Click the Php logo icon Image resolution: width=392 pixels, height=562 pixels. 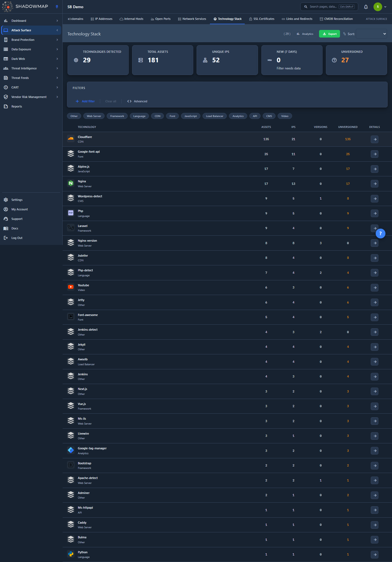tap(71, 213)
